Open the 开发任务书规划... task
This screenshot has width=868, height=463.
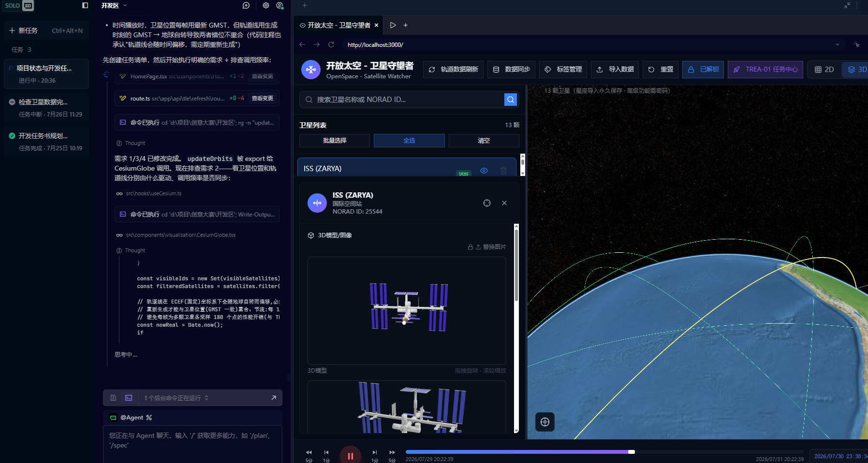46,141
